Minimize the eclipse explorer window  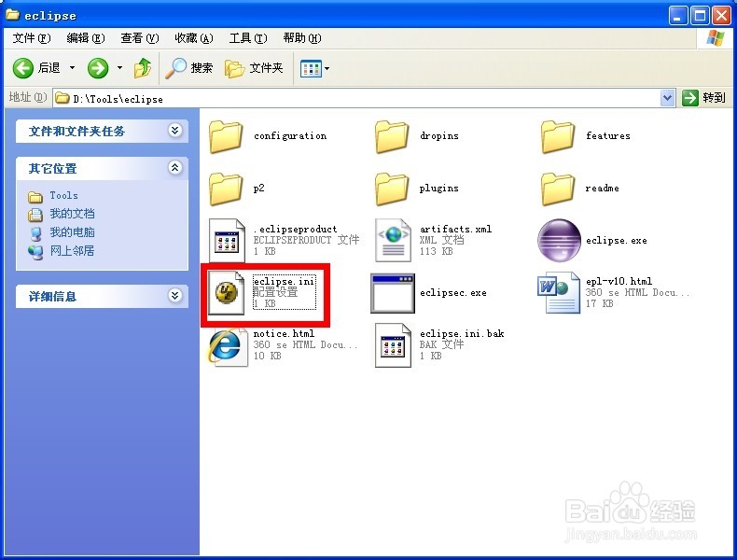[677, 16]
